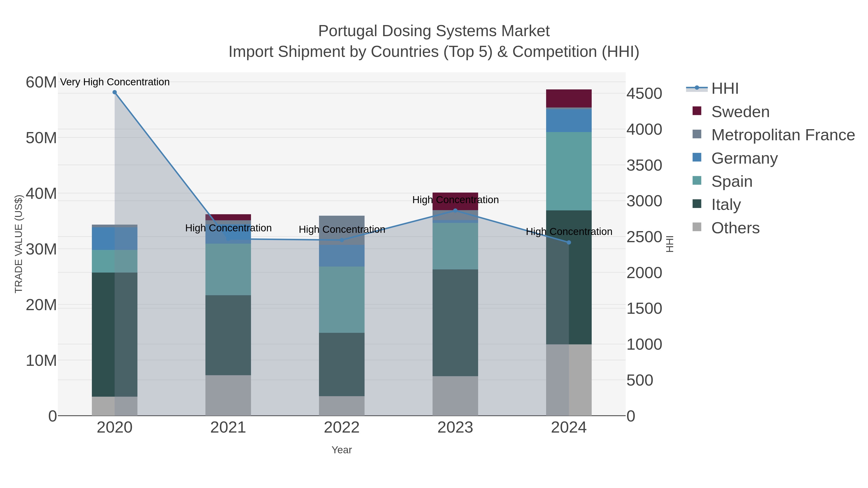Screen dimensions: 868x488
Task: Click the 2021 Italy bar segment
Action: [x=228, y=335]
